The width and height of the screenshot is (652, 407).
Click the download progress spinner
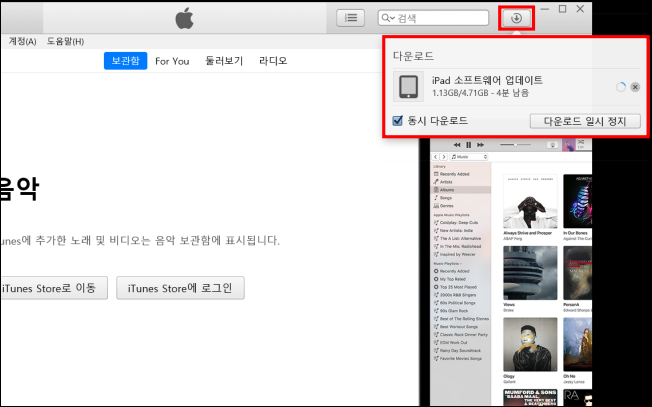[x=621, y=87]
